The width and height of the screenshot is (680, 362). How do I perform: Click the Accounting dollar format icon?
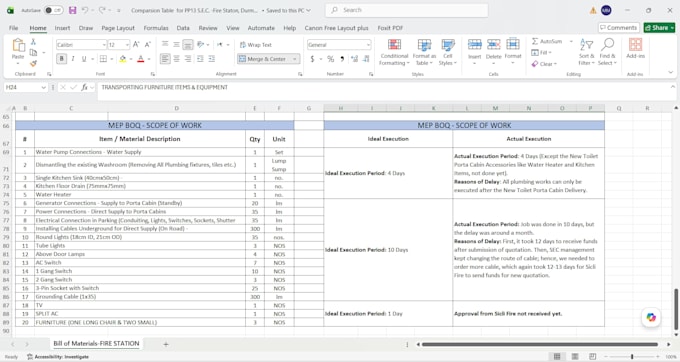[x=312, y=59]
